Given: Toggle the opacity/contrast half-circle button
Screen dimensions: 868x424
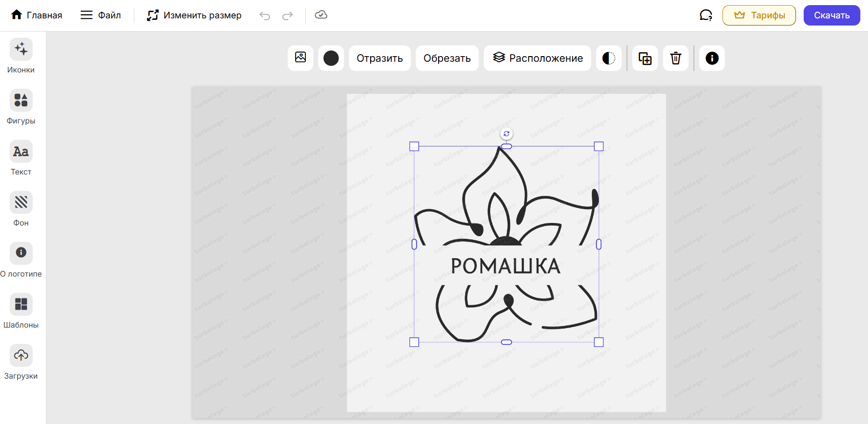Looking at the screenshot, I should click(x=609, y=58).
